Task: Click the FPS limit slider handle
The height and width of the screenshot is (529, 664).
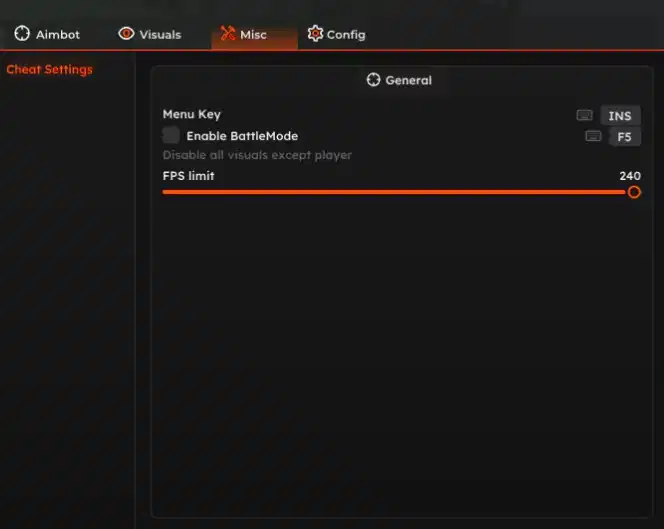Action: point(634,192)
